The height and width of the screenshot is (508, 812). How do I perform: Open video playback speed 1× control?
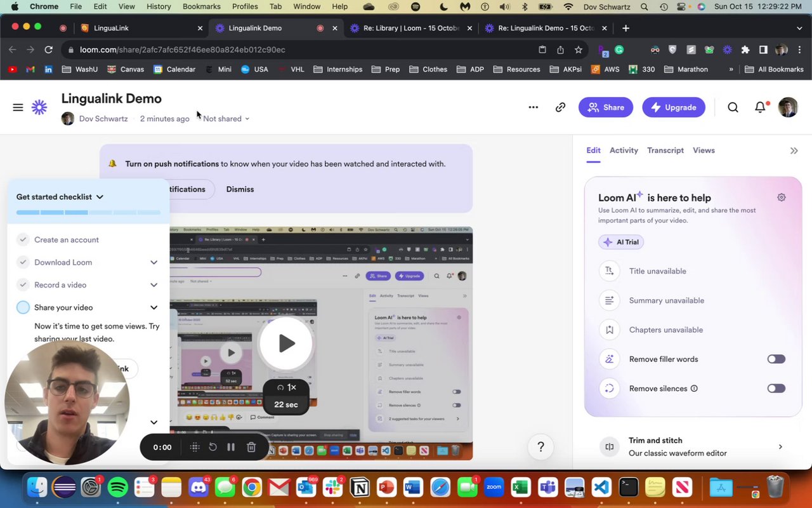286,387
